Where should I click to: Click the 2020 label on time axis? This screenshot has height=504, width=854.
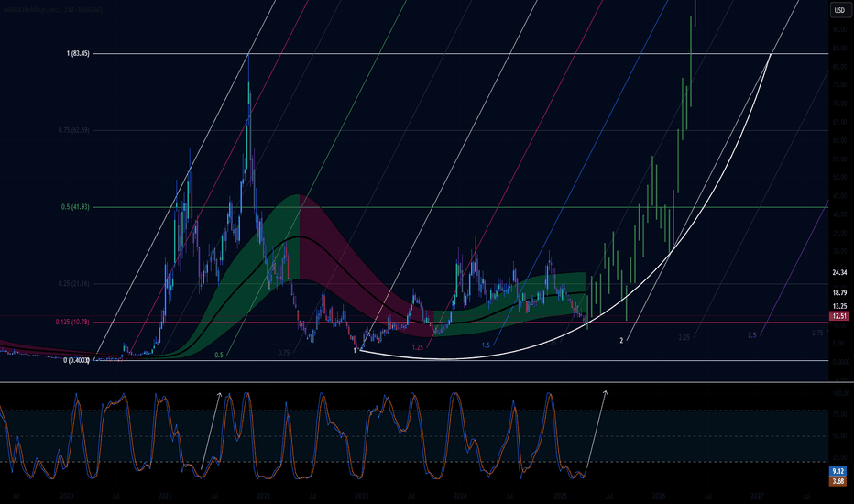(67, 497)
